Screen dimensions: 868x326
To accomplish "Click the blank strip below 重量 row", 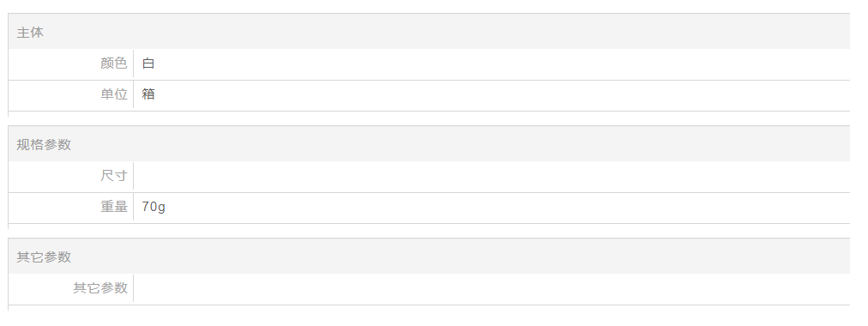I will [429, 226].
